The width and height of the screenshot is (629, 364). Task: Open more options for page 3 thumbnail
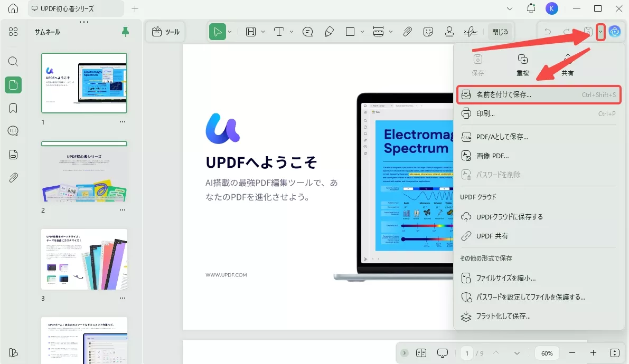tap(123, 298)
